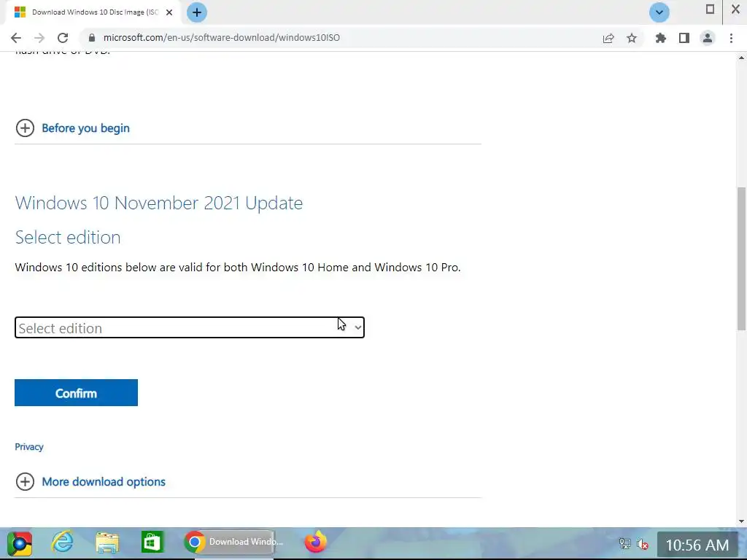Open a new browser tab
747x560 pixels.
pyautogui.click(x=197, y=12)
